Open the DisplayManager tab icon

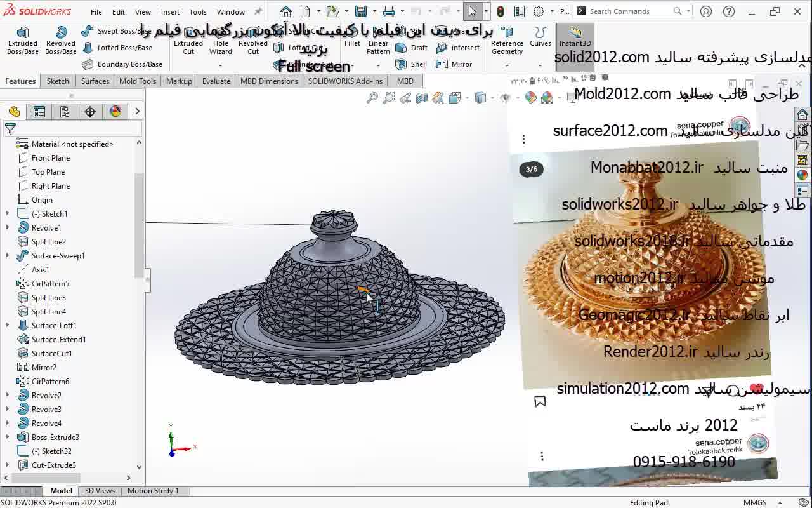coord(115,112)
